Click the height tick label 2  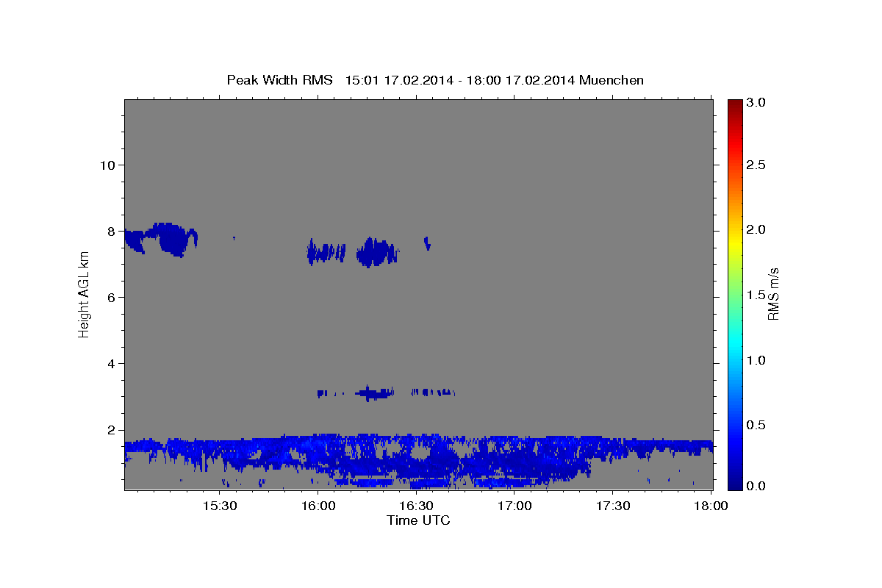(x=112, y=430)
